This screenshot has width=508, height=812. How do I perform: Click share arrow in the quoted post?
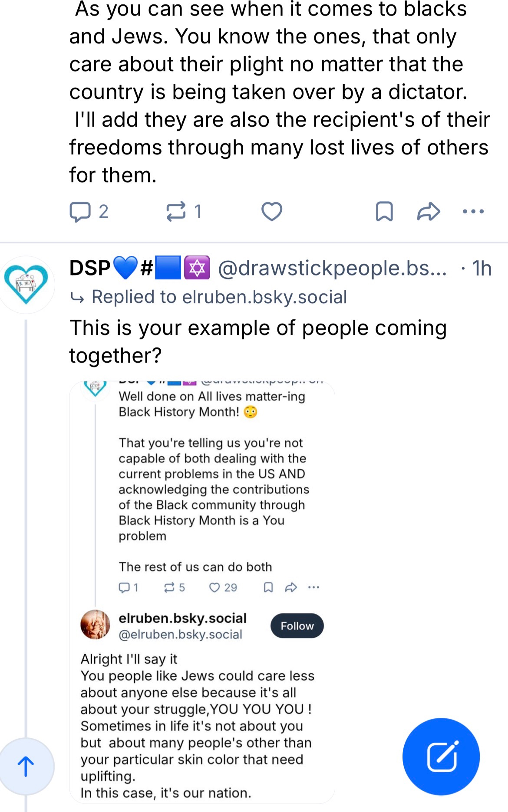coord(291,588)
